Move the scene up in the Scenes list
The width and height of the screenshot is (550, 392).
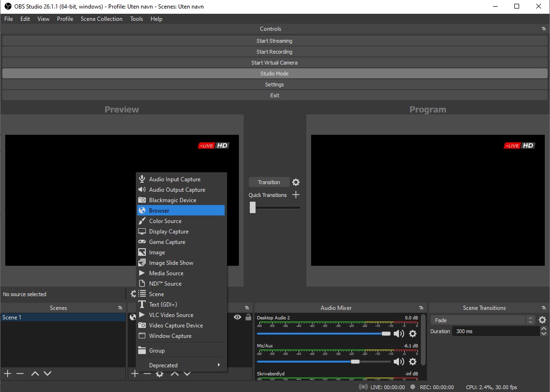(x=35, y=374)
